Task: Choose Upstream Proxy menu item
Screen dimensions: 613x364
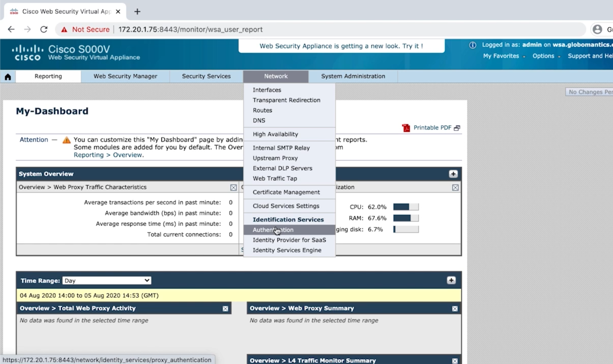Action: [289, 158]
